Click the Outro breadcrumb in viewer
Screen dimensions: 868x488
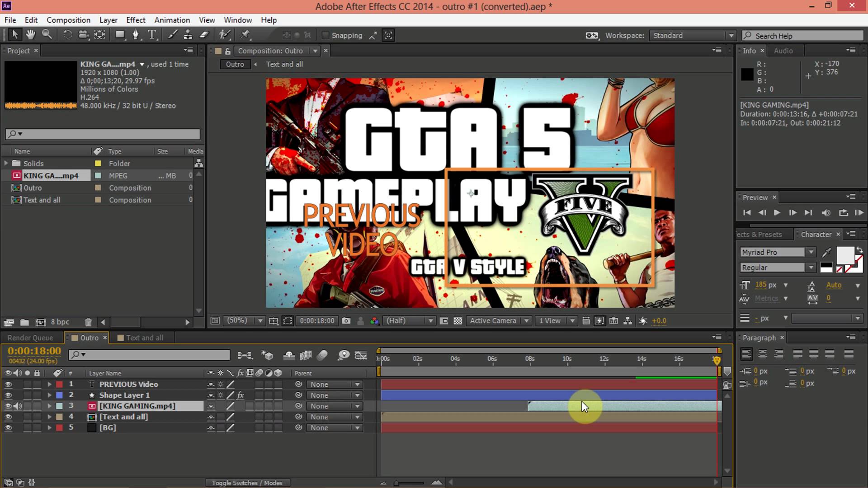click(x=235, y=64)
